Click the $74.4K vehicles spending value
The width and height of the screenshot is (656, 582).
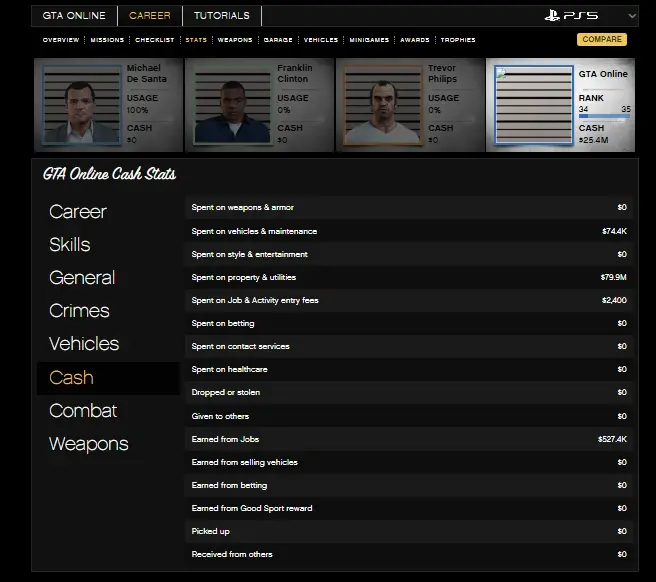click(614, 231)
